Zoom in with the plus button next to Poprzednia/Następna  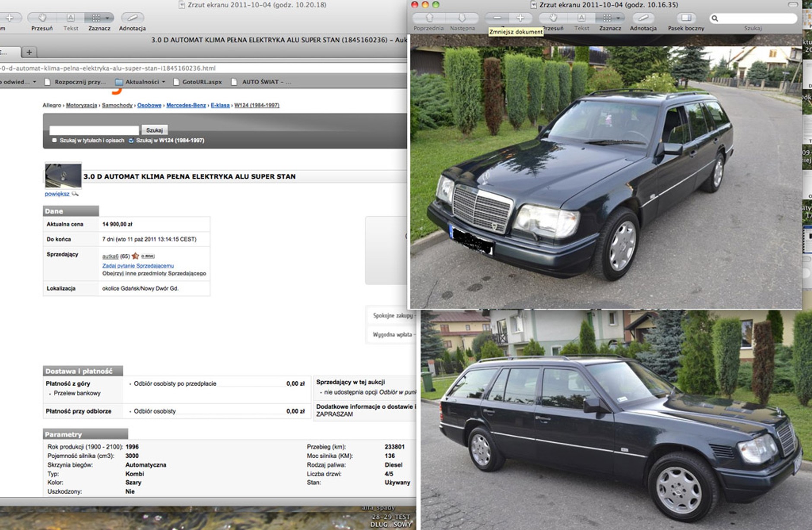click(520, 18)
